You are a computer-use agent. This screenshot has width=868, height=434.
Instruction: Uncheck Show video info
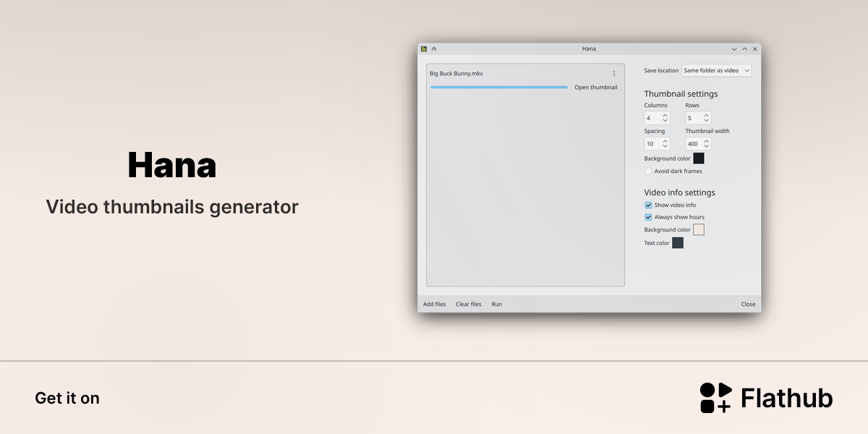click(648, 205)
